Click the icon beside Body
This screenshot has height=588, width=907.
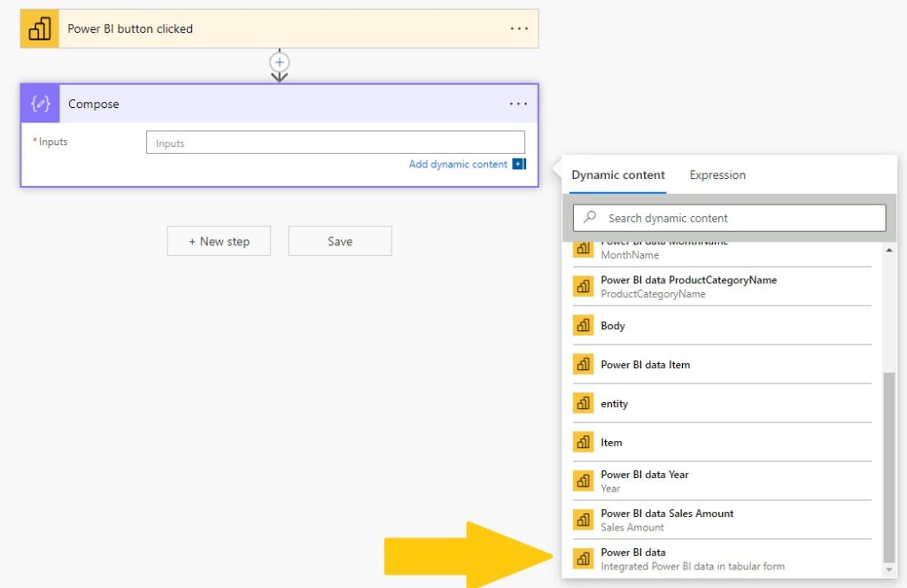pyautogui.click(x=583, y=326)
